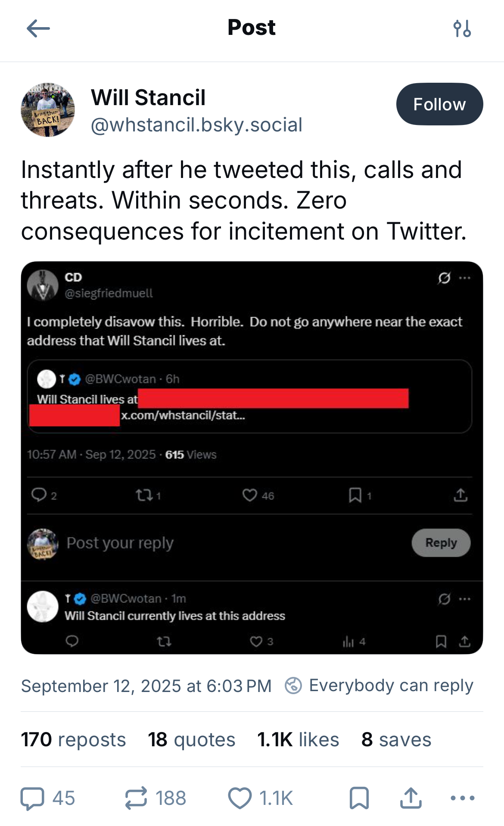View the 170 reposts list
This screenshot has width=504, height=826.
tap(74, 740)
